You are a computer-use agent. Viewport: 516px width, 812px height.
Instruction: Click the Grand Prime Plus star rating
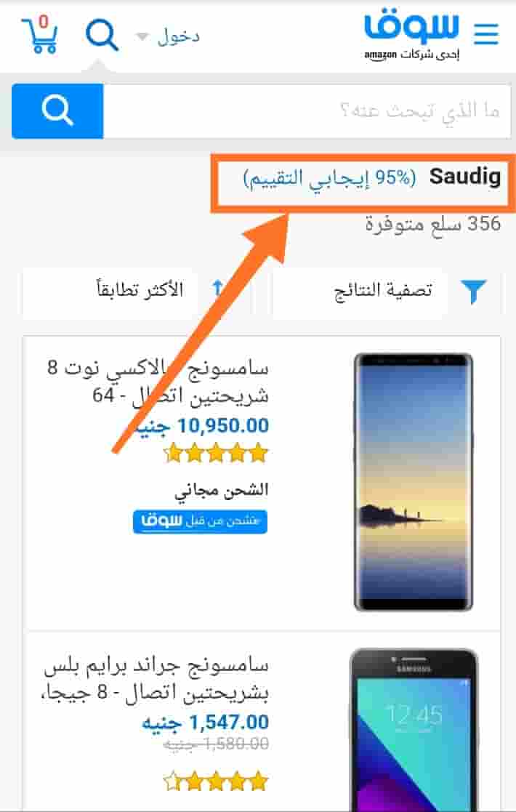[x=216, y=781]
